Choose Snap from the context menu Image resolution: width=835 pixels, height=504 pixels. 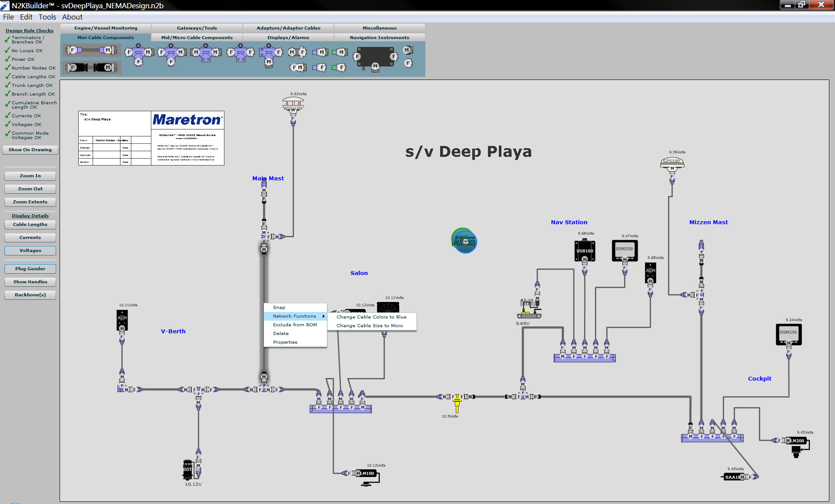tap(295, 308)
